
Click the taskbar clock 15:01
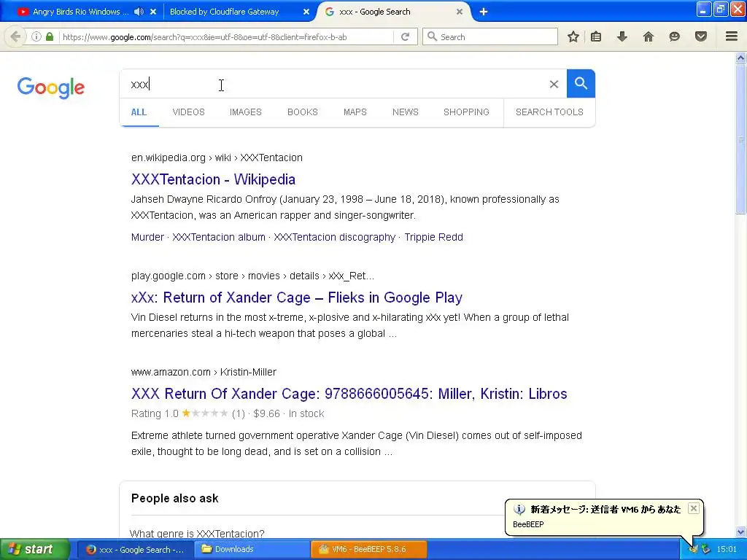coord(727,549)
